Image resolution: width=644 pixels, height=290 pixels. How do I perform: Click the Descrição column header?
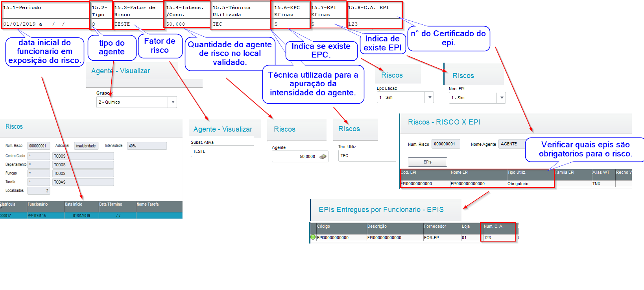coord(395,229)
